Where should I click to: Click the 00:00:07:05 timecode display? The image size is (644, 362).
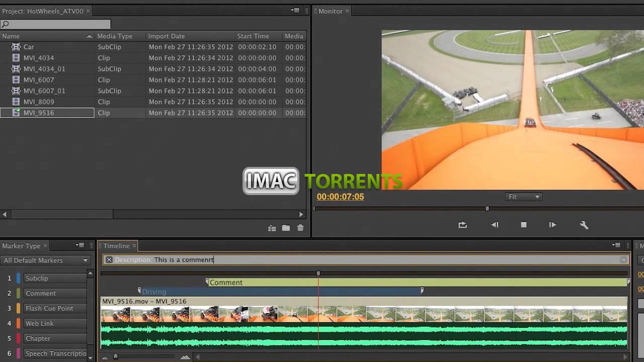pos(340,197)
